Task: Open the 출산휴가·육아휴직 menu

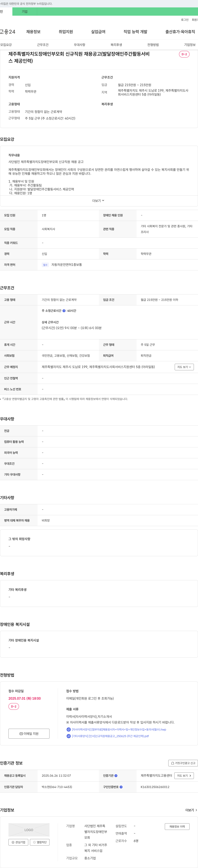Action: 180,32
